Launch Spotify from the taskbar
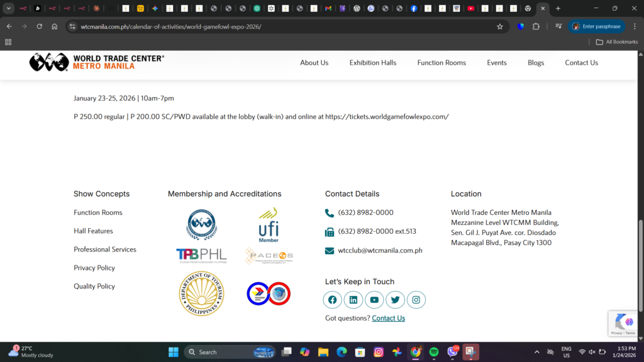644x362 pixels. 434,352
